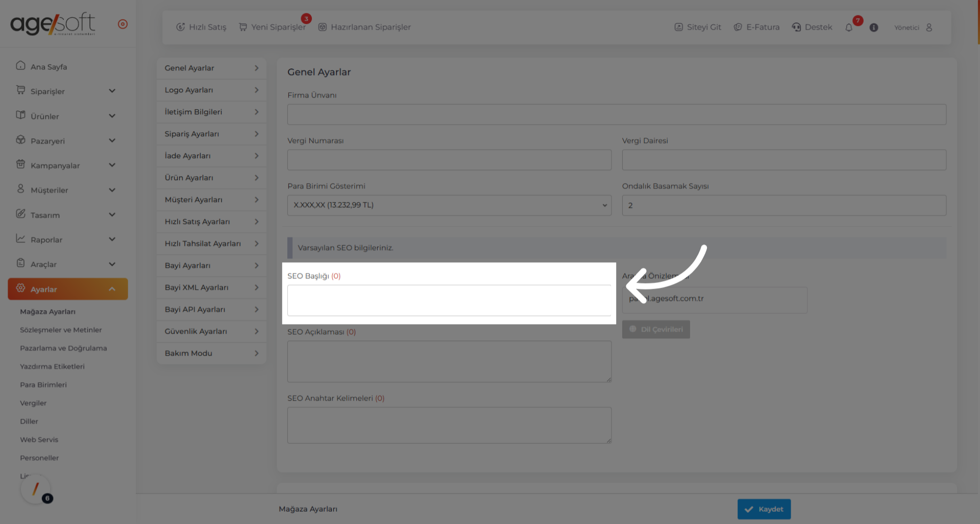Select Hızlı Tahsilat Ayarları category

211,243
